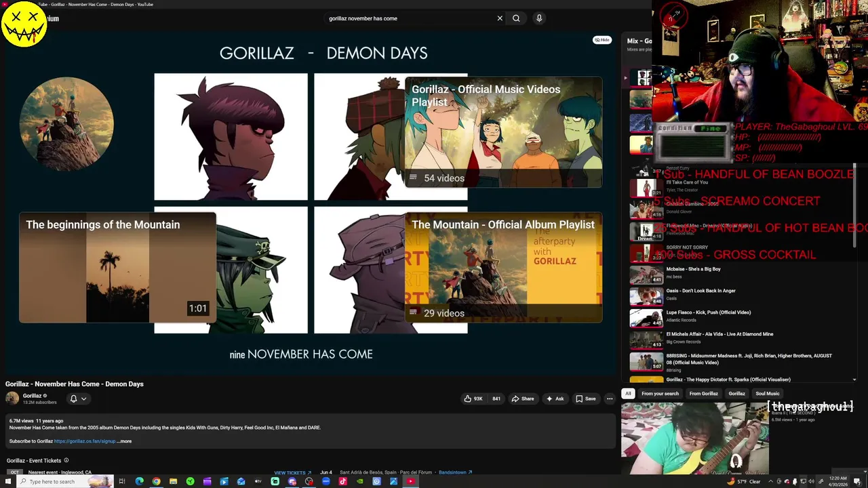This screenshot has height=488, width=868.
Task: Open TikTok from the taskbar
Action: 342,481
